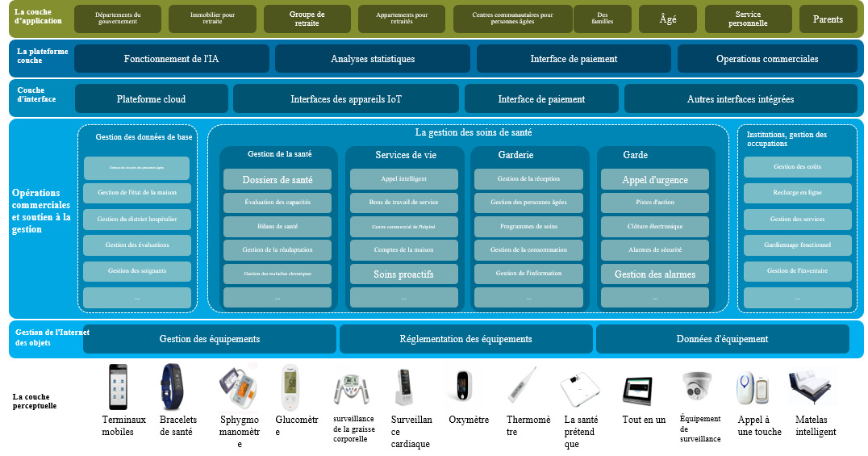Click the Appel d'urgence box
The width and height of the screenshot is (868, 456).
click(654, 180)
